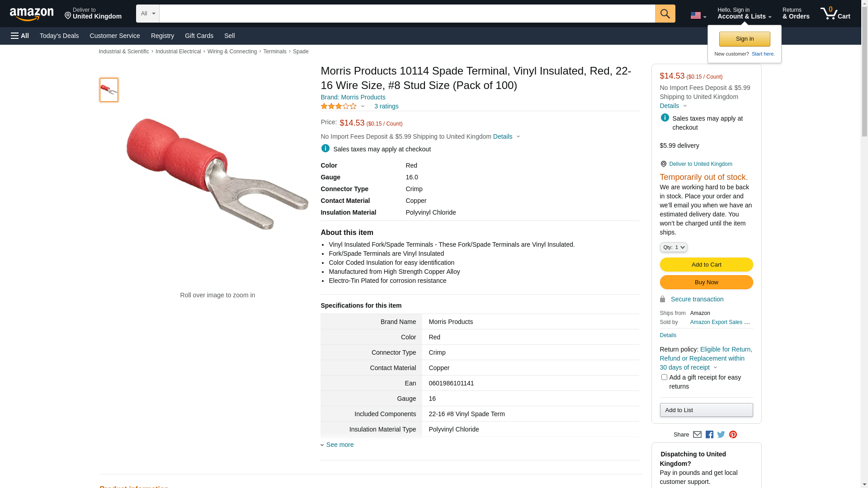The height and width of the screenshot is (488, 868).
Task: Click the US flag language selector
Action: pyautogui.click(x=698, y=16)
